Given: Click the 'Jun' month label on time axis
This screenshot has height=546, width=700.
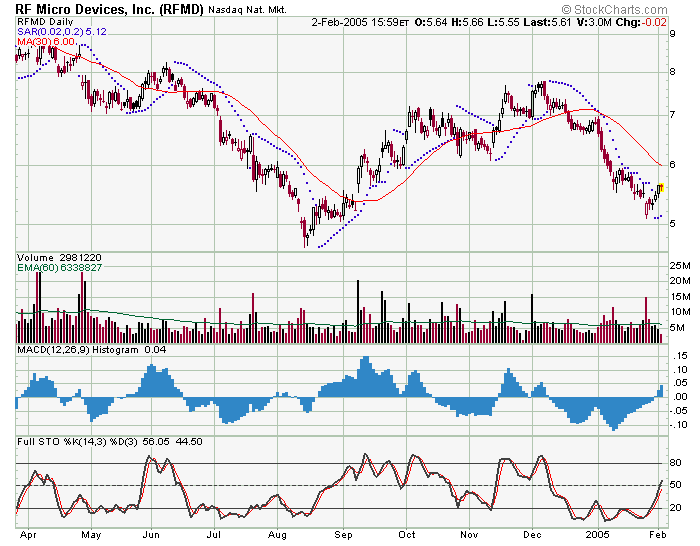Looking at the screenshot, I should [x=151, y=535].
